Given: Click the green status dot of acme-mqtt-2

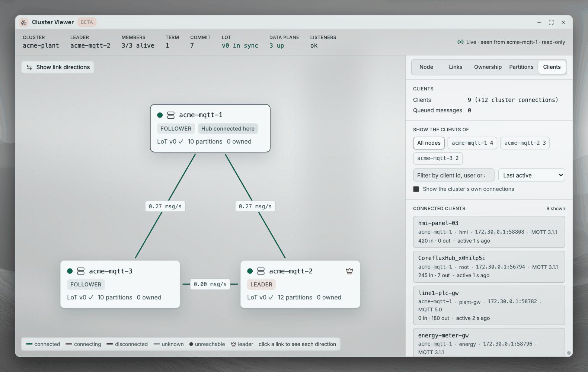Looking at the screenshot, I should coord(250,271).
